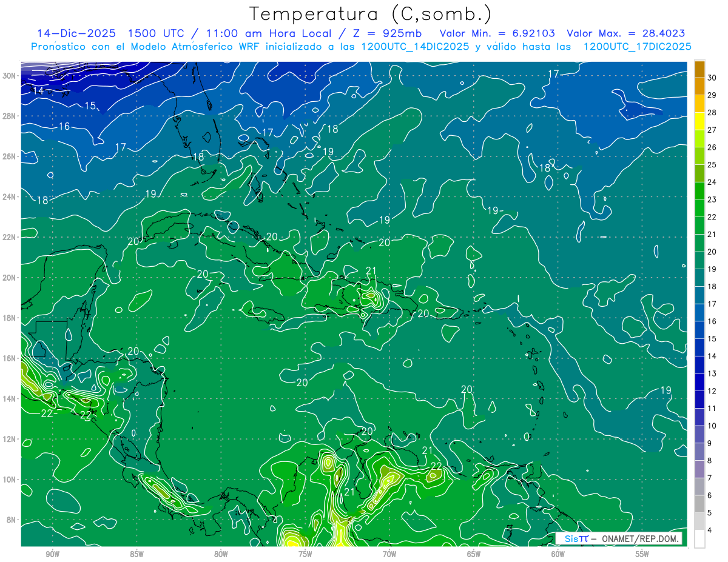Click the colorbar scale value '30'
728x562 pixels.
tap(712, 78)
